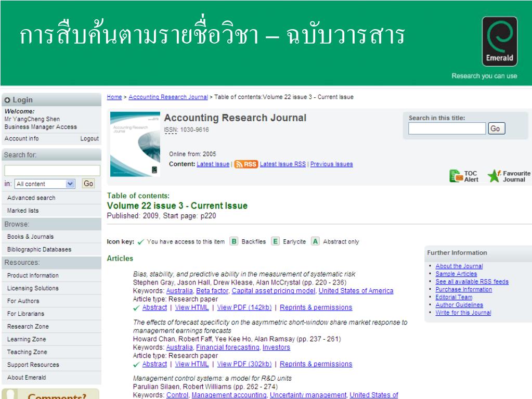Open the Latest Issue link
This screenshot has width=532, height=399.
[213, 164]
